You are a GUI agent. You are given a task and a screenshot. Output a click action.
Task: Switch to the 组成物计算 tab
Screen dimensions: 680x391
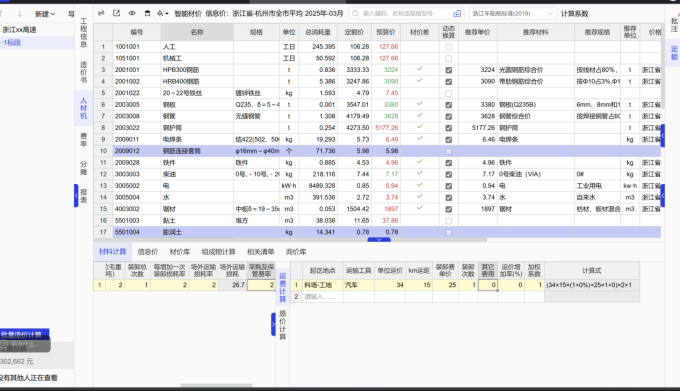click(x=218, y=252)
